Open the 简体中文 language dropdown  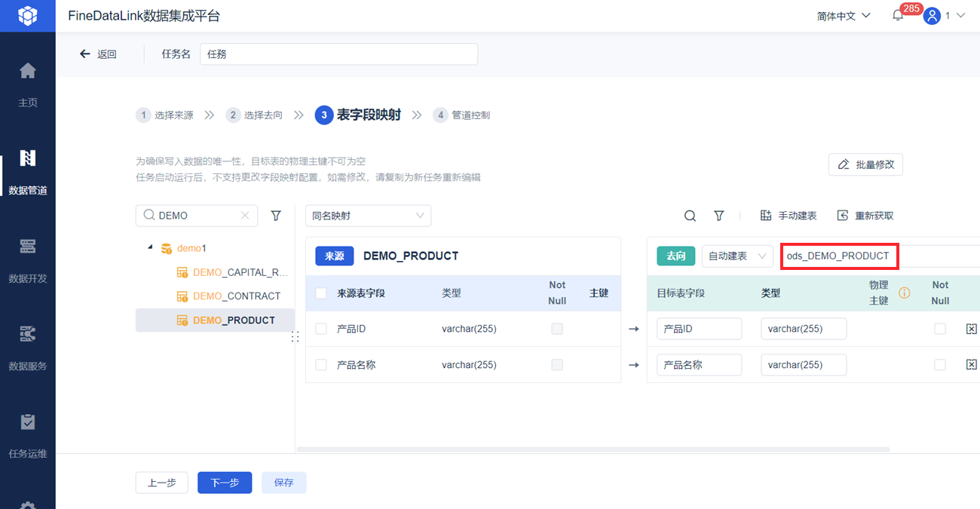[x=844, y=16]
